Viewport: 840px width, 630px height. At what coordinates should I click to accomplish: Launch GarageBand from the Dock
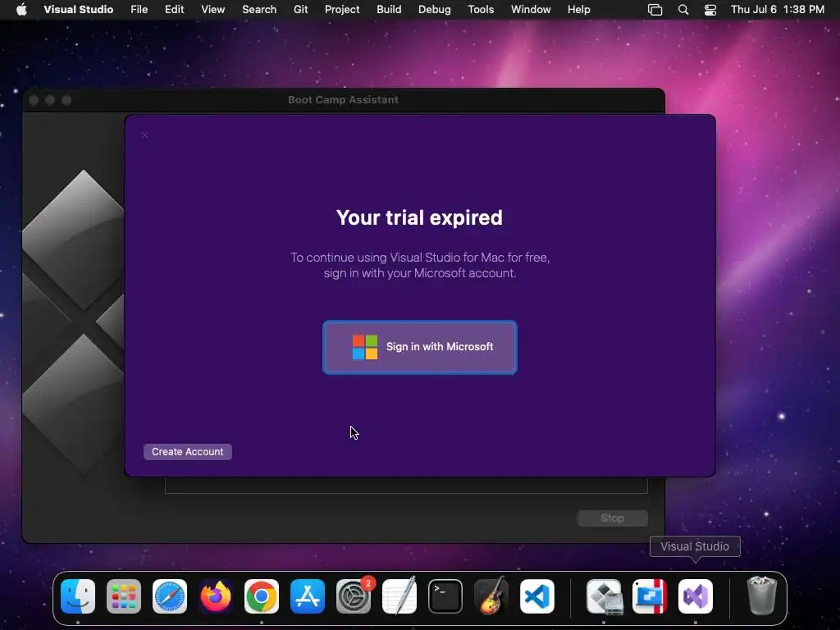click(x=491, y=596)
